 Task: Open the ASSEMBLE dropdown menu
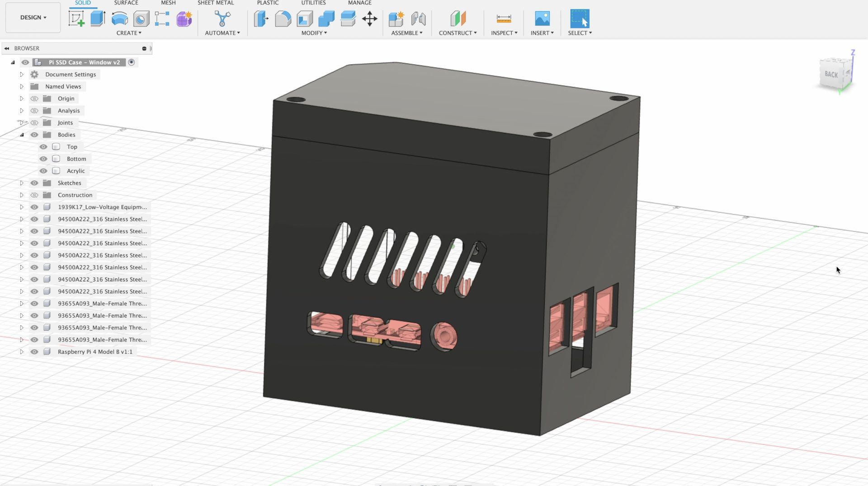pos(406,33)
